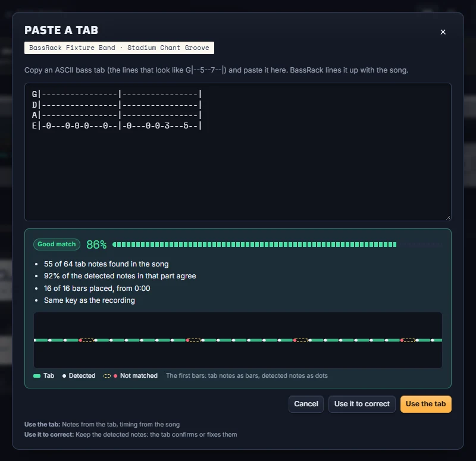Close the Paste a Tab dialog

(443, 32)
